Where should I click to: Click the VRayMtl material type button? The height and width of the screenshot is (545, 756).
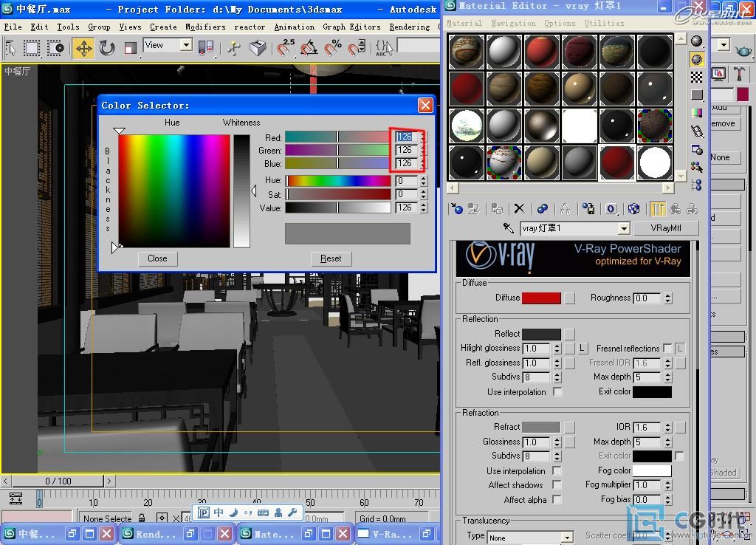pyautogui.click(x=665, y=228)
